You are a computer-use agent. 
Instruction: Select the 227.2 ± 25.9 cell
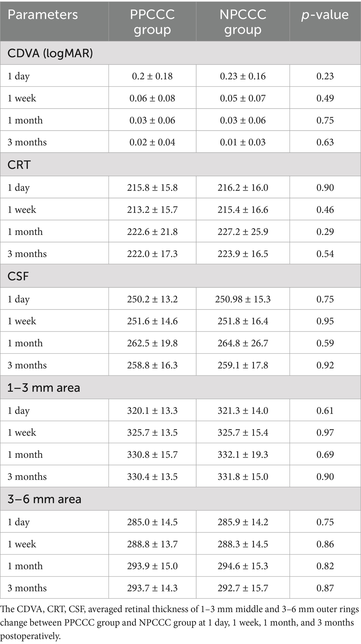point(243,232)
